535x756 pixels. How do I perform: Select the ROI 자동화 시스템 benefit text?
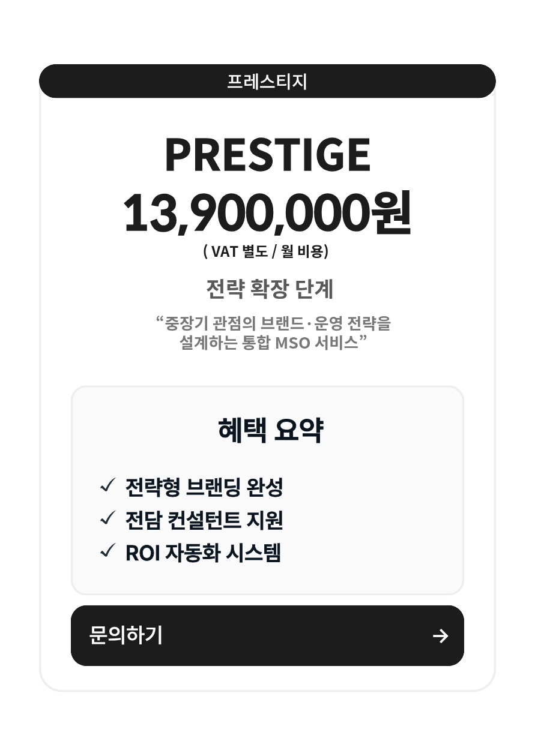(203, 553)
